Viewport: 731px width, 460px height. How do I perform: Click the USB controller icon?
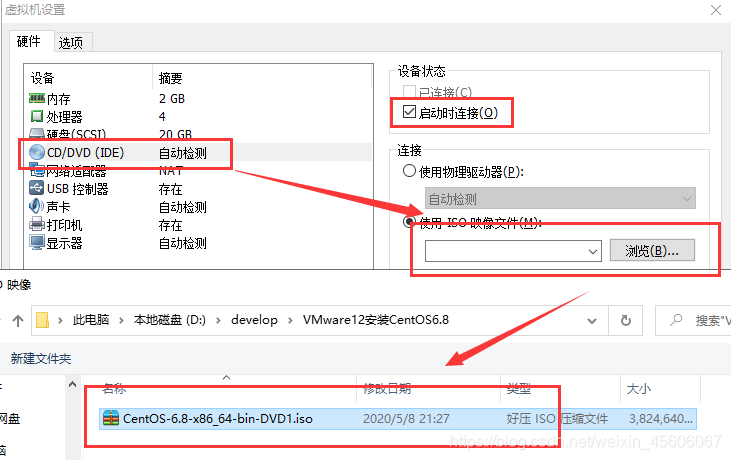(36, 188)
